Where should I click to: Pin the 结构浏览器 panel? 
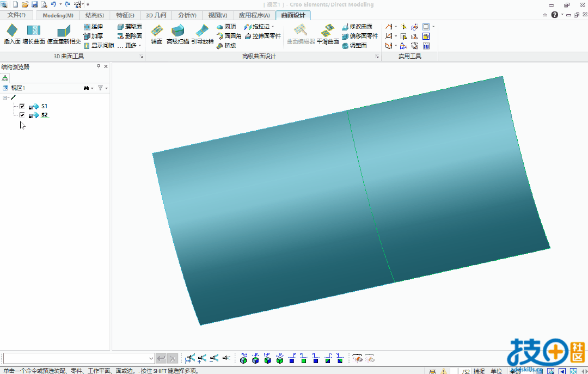[99, 66]
